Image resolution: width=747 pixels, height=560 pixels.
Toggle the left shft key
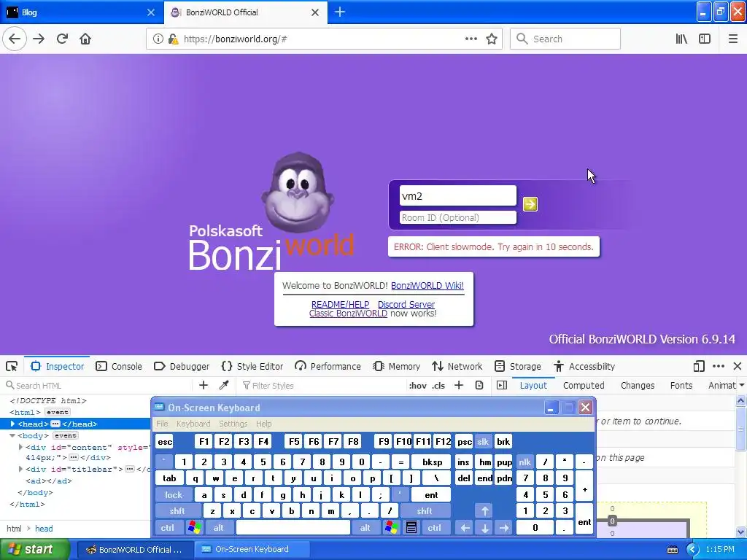tap(177, 511)
